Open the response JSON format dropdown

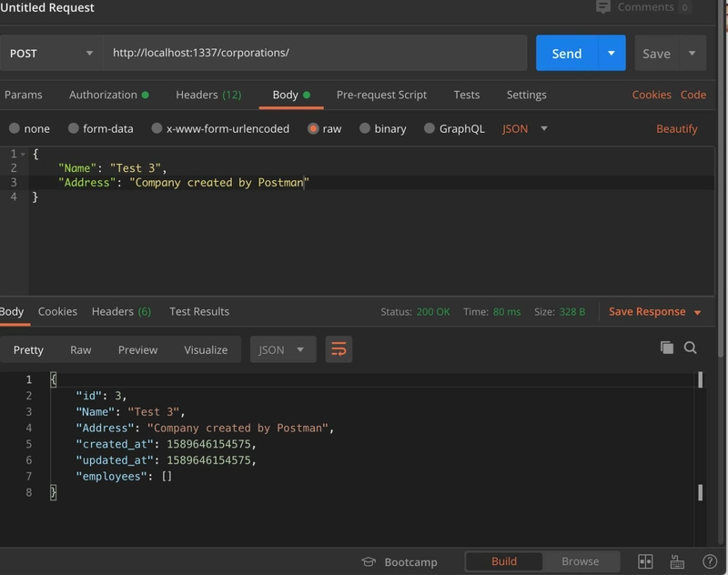point(283,349)
